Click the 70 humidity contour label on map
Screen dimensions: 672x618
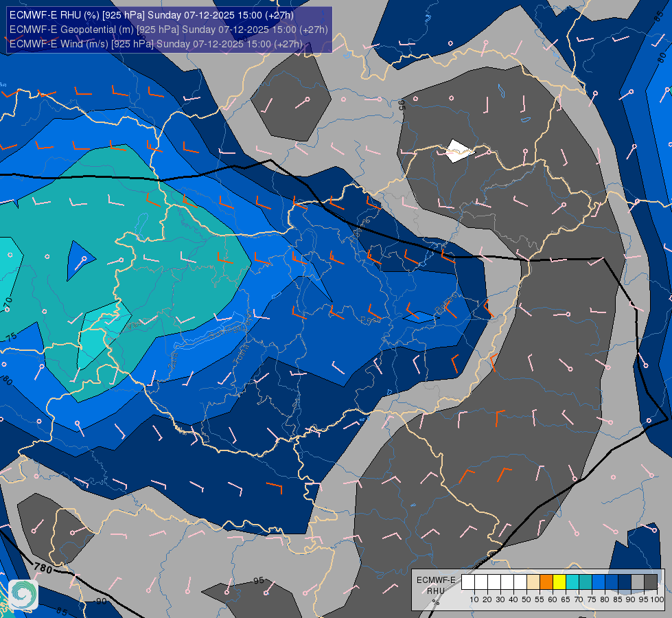(x=8, y=304)
